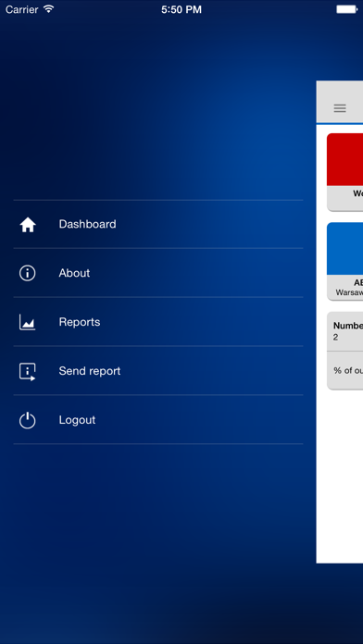
Task: Tap the Number row showing 2
Action: pos(344,331)
